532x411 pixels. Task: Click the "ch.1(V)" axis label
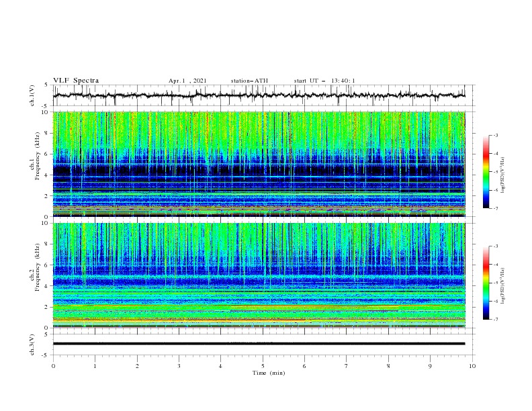[32, 95]
